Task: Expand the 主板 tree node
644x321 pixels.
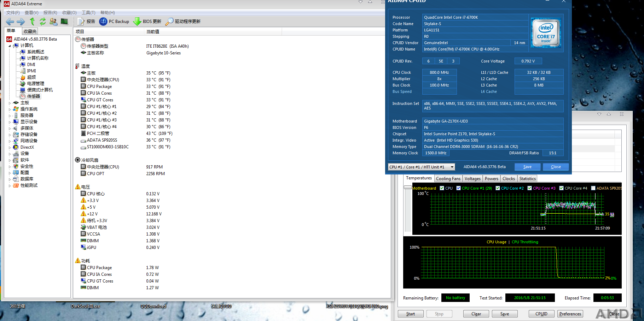Action: pyautogui.click(x=10, y=103)
